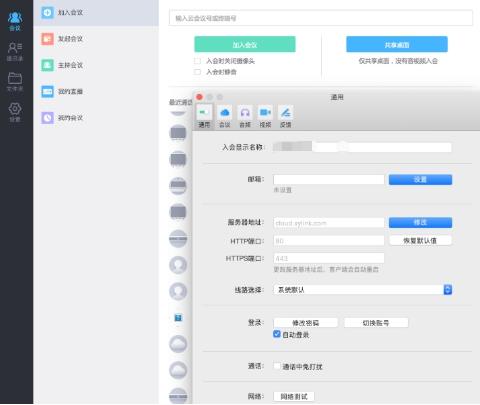The height and width of the screenshot is (405, 480).
Task: Uncheck the 自动登录 auto login checkbox
Action: 277,334
